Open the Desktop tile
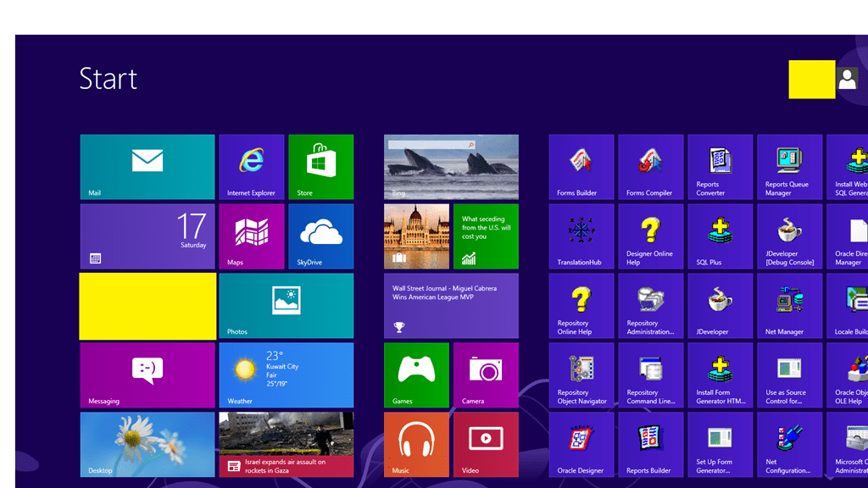The image size is (868, 488). point(147,444)
